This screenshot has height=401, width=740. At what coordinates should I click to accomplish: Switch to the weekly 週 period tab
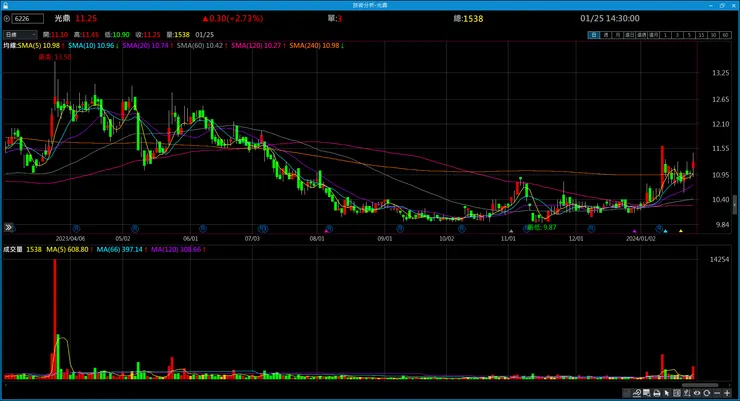[x=605, y=35]
